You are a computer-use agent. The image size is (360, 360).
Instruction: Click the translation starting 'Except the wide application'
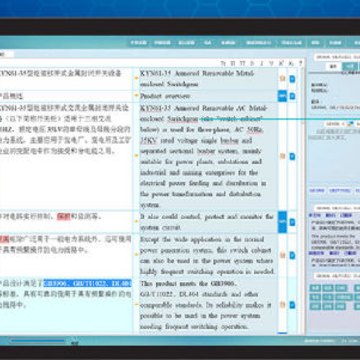pos(207,255)
